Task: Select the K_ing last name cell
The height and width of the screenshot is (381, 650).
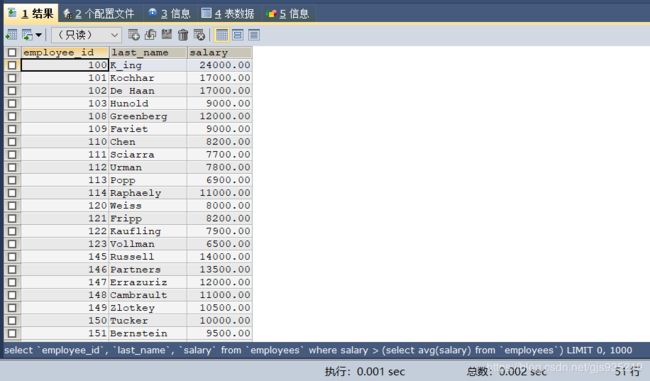Action: [x=148, y=65]
